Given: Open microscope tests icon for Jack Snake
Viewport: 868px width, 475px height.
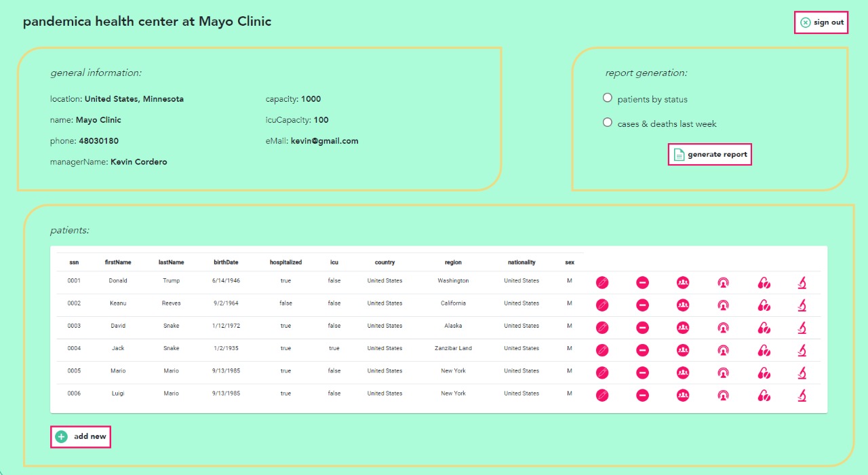Looking at the screenshot, I should 802,350.
